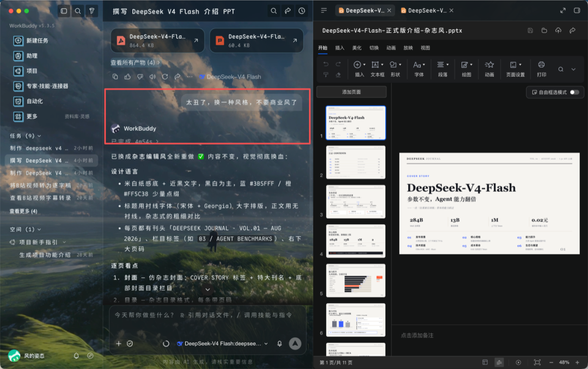Read the response aloud with speaker icon

(x=152, y=77)
